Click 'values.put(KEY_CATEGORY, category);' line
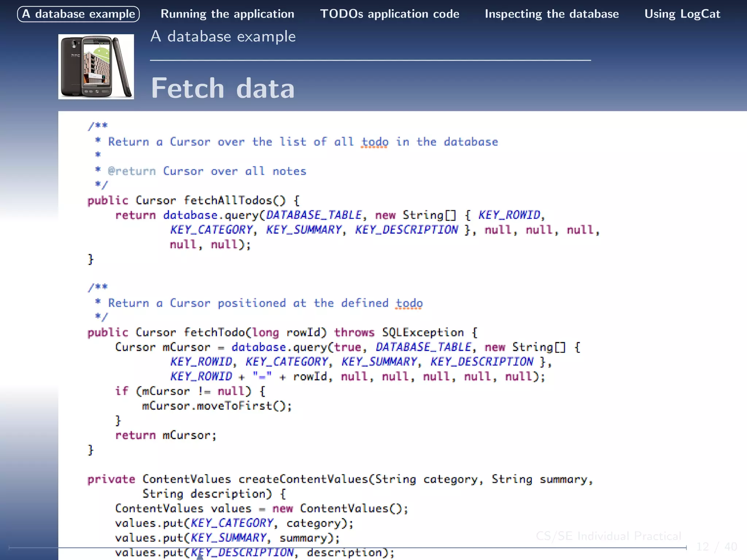Image resolution: width=747 pixels, height=560 pixels. (235, 523)
